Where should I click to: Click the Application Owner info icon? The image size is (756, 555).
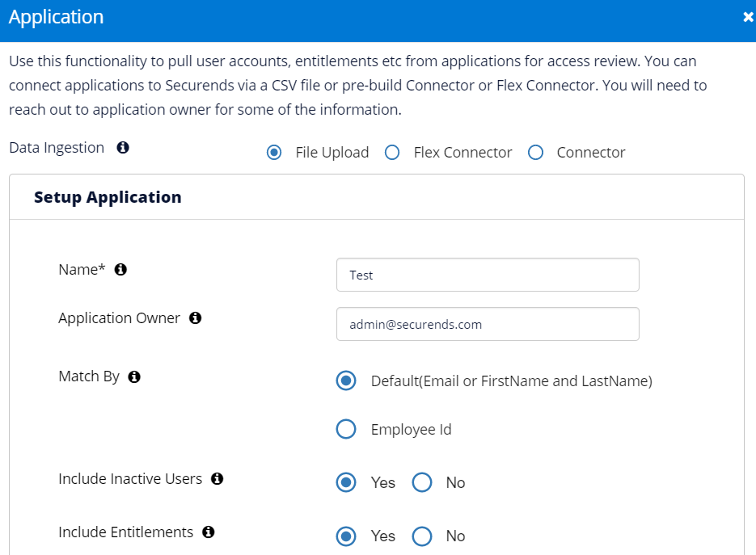tap(196, 318)
